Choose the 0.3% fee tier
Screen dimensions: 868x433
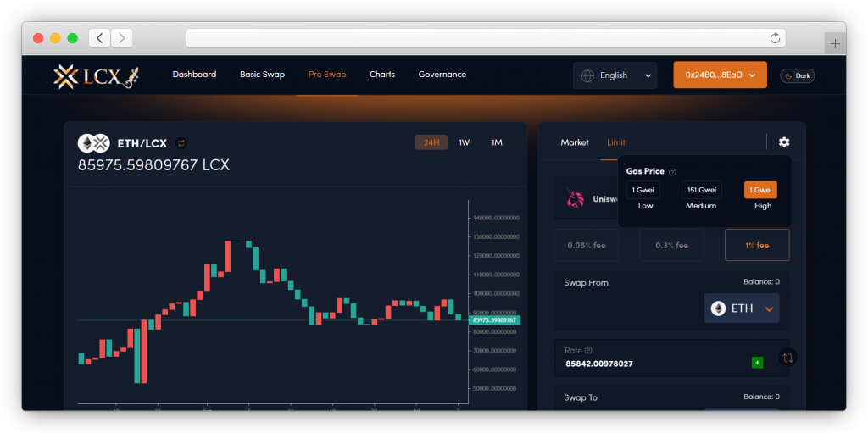tap(671, 245)
